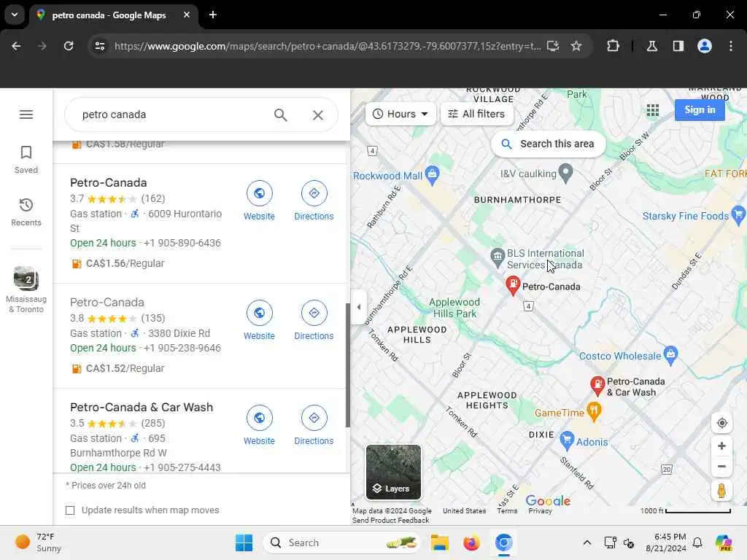Open Petro-Canada 3380 Dixie Rd listing title
The height and width of the screenshot is (560, 747).
pyautogui.click(x=107, y=303)
